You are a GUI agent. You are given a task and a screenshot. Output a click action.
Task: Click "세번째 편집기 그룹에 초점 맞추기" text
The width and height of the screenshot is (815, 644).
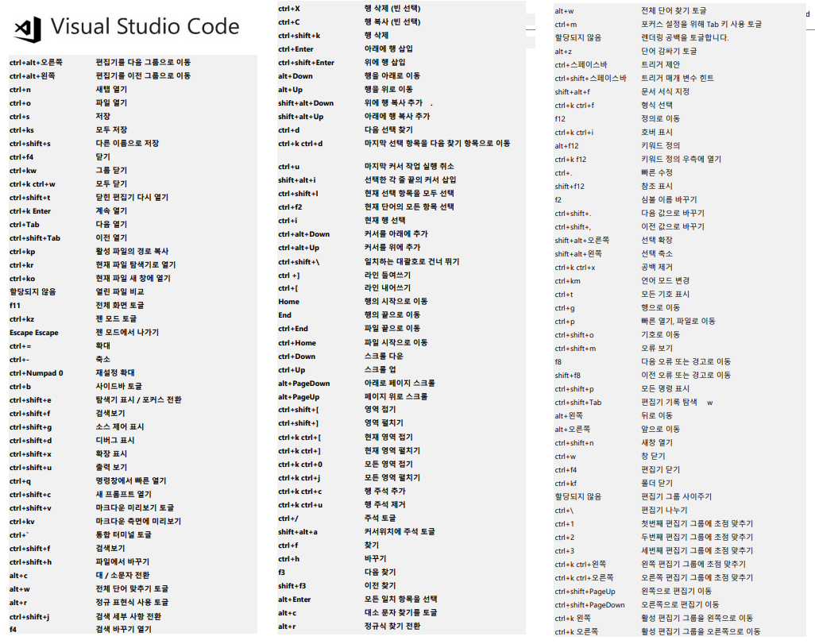coord(697,550)
